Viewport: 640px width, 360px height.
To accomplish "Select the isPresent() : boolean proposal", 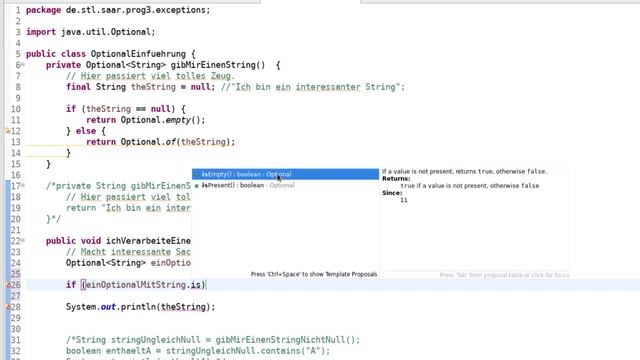I will pyautogui.click(x=285, y=185).
